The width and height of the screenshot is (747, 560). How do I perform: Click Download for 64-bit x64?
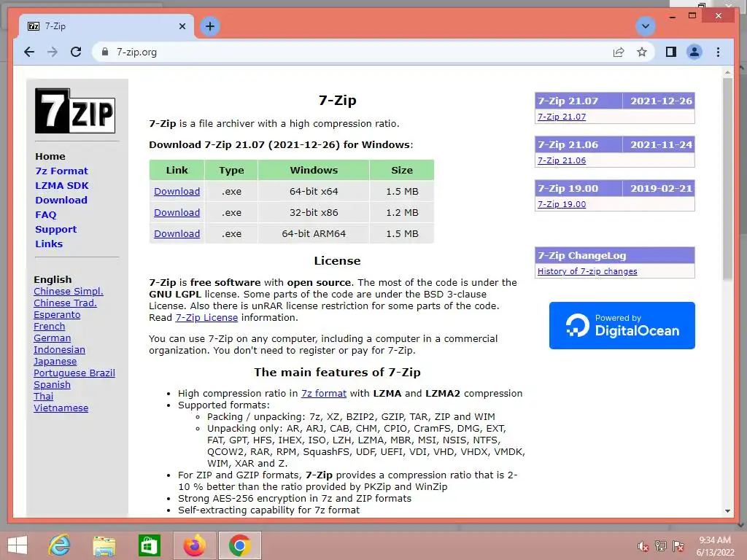pyautogui.click(x=177, y=192)
